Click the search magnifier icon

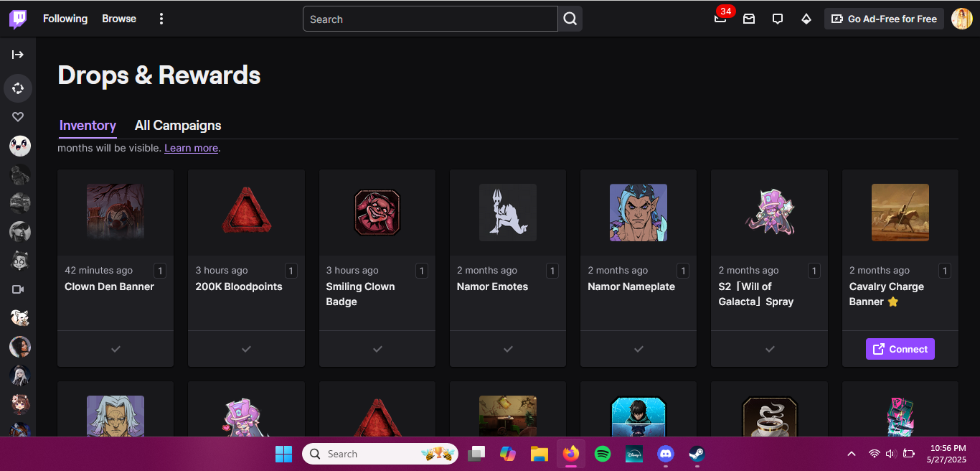[x=570, y=19]
